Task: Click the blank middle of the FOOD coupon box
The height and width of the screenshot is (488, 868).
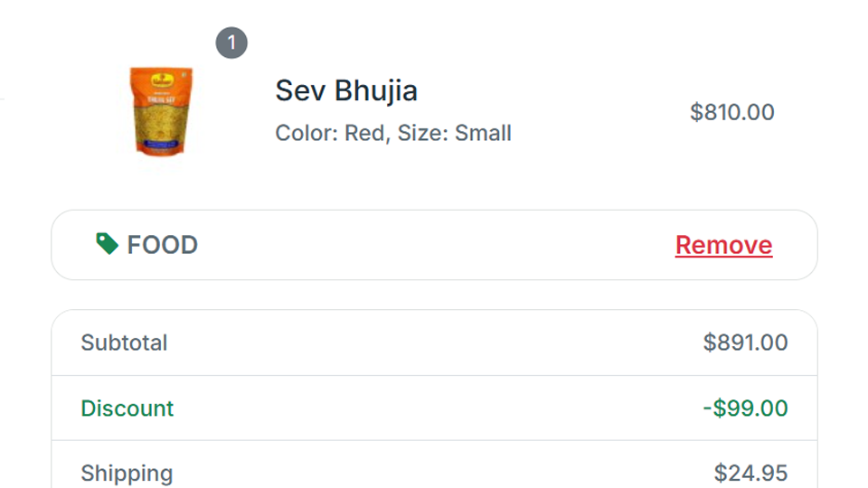Action: (x=434, y=245)
